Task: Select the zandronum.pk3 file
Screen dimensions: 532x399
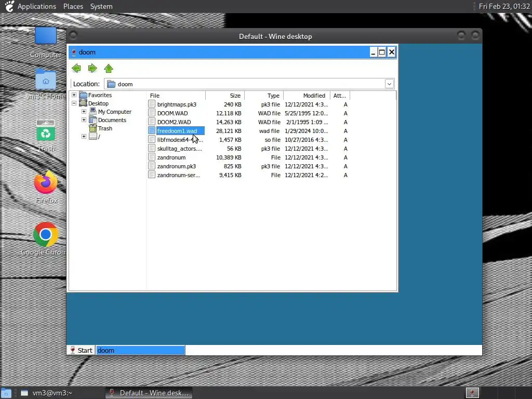Action: tap(177, 166)
